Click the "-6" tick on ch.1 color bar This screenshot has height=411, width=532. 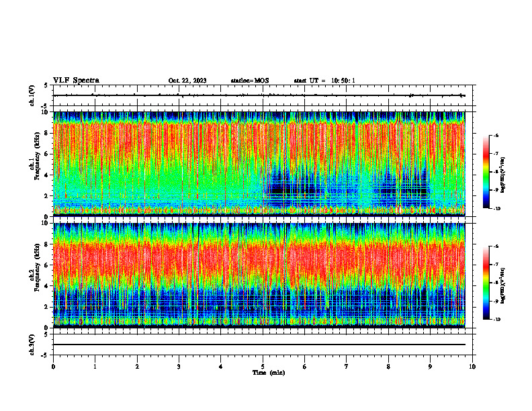496,135
